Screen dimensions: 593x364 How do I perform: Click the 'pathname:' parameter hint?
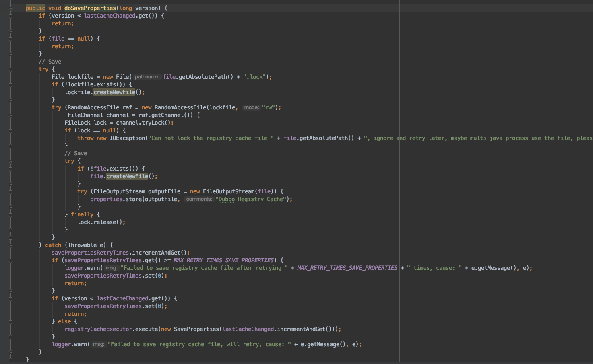pos(147,77)
